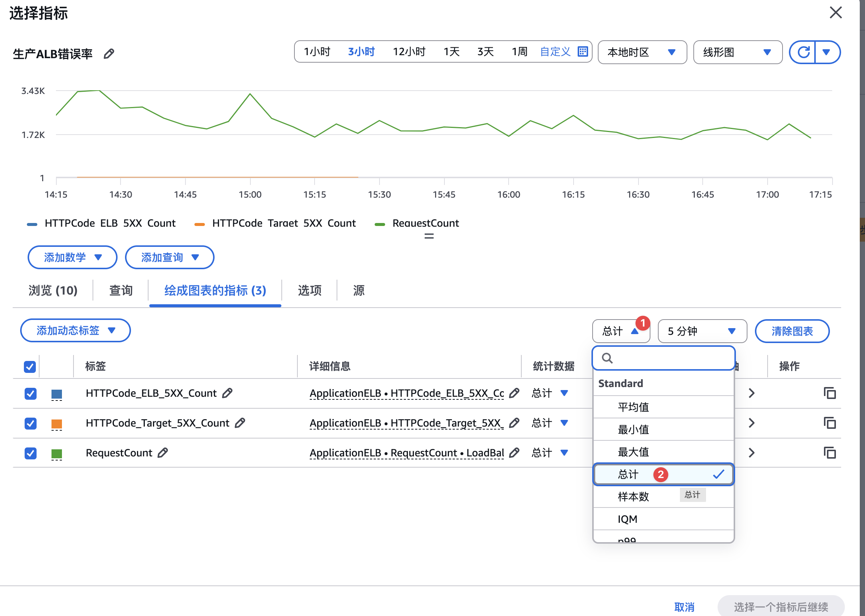
Task: Click pencil icon beside 生产ALB错误率 title
Action: pos(109,53)
